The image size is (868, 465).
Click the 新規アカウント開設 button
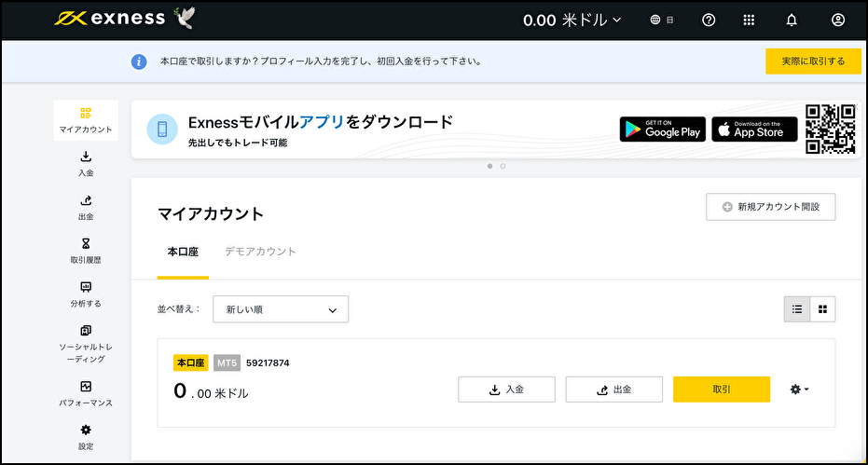[x=770, y=207]
